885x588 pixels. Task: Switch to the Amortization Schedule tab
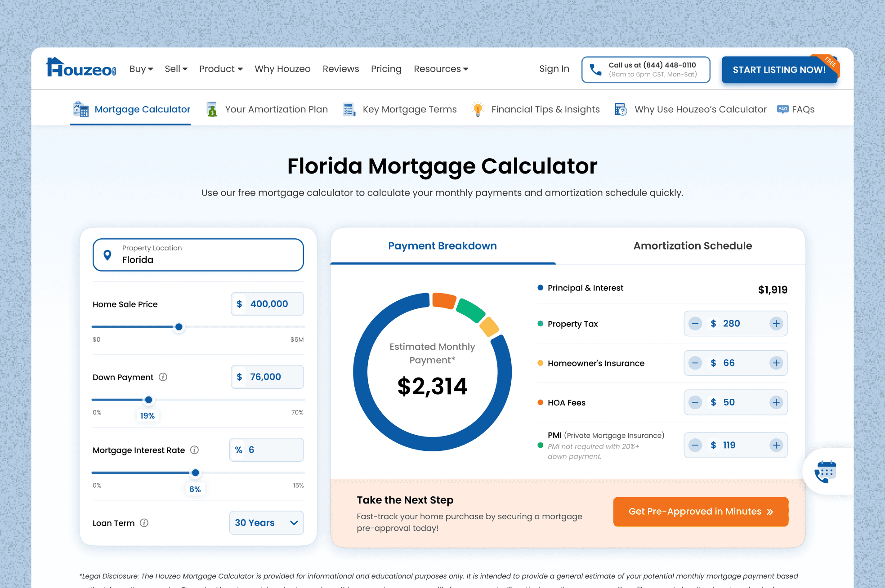[x=692, y=246]
